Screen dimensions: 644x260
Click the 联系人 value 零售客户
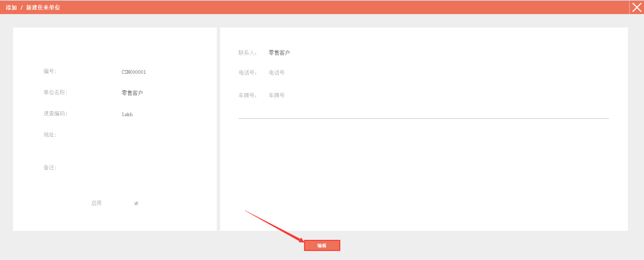279,53
